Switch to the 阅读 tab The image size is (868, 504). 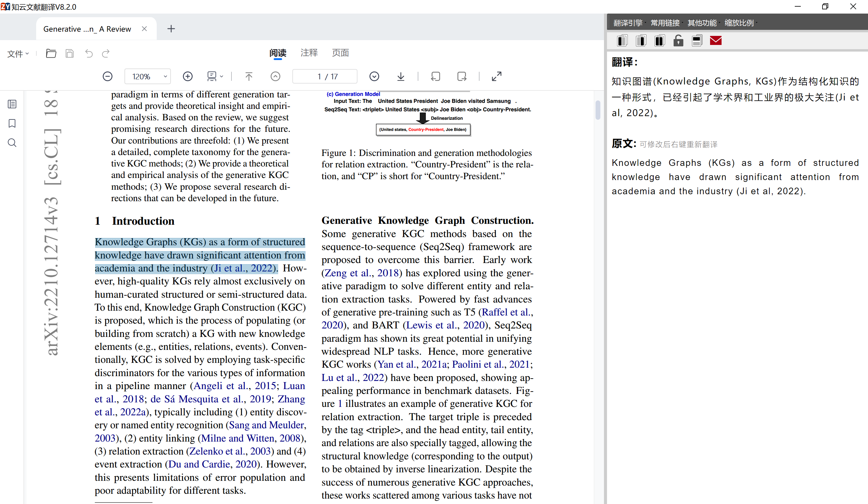(x=278, y=53)
